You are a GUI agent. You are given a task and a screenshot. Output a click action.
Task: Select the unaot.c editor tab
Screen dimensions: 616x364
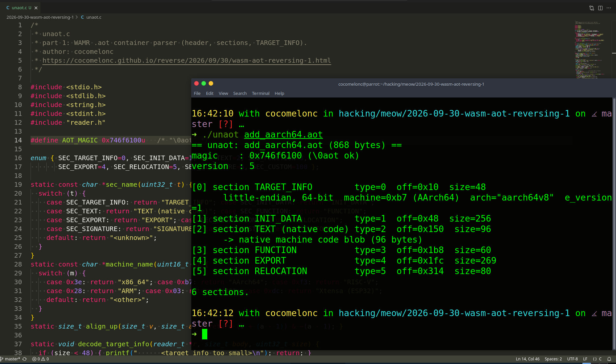click(22, 8)
